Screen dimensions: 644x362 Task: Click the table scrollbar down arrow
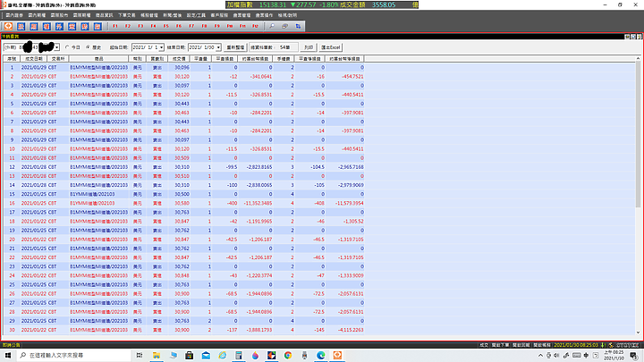tap(638, 333)
